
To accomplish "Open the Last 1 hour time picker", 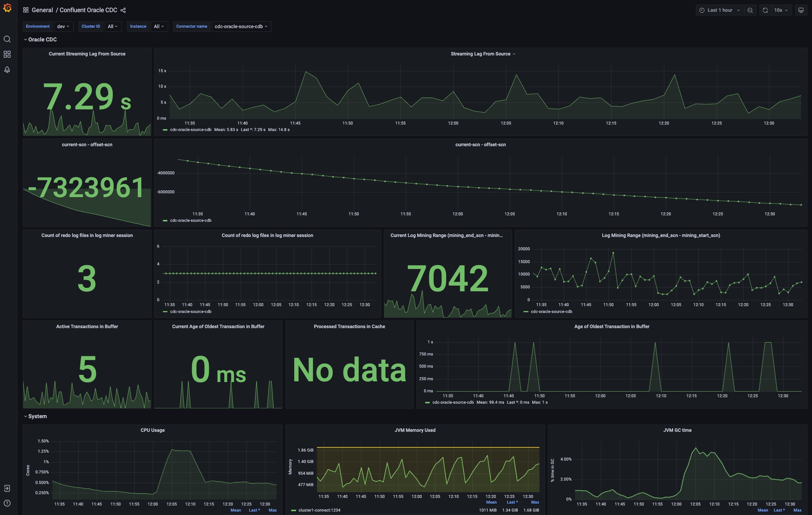I will (720, 10).
